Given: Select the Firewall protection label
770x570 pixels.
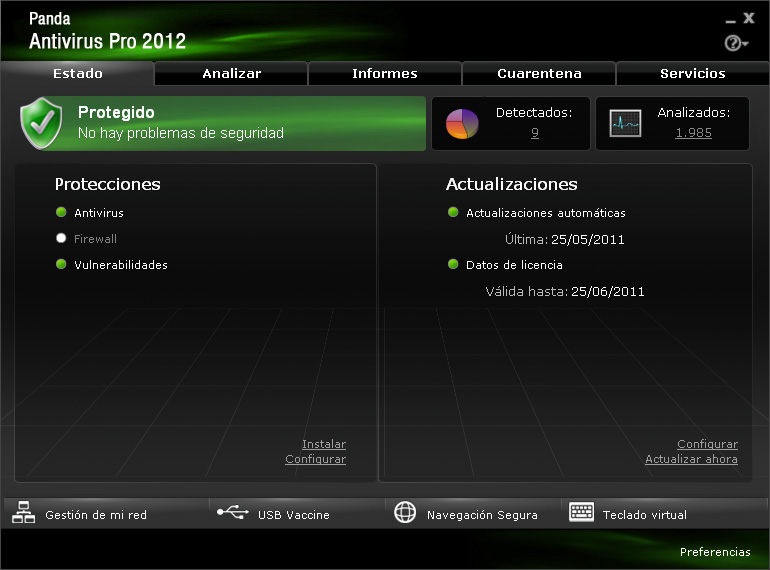Looking at the screenshot, I should (x=95, y=239).
